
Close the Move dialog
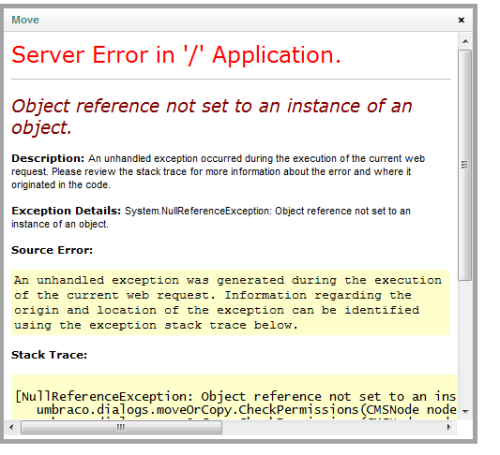461,20
